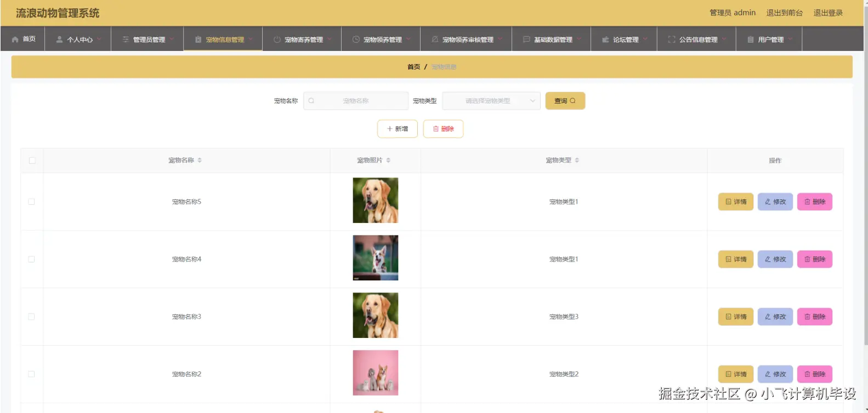
Task: Click the chat icon beside 基础数据管理
Action: point(526,39)
